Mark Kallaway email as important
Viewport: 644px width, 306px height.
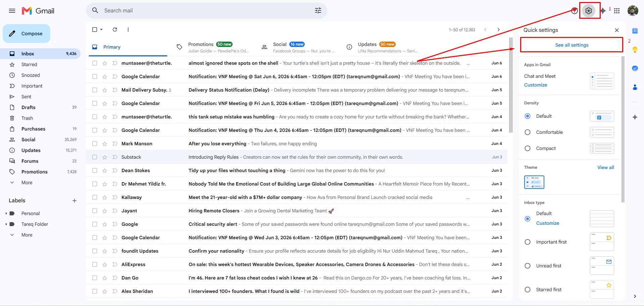pos(115,197)
